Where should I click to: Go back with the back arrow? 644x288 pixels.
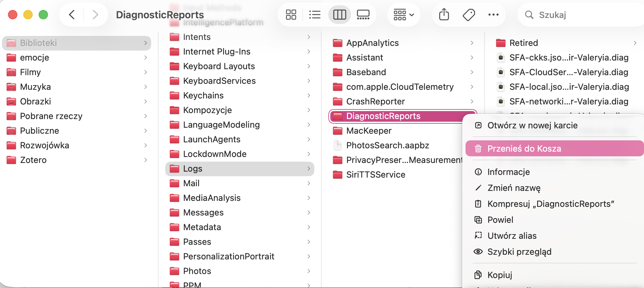72,15
